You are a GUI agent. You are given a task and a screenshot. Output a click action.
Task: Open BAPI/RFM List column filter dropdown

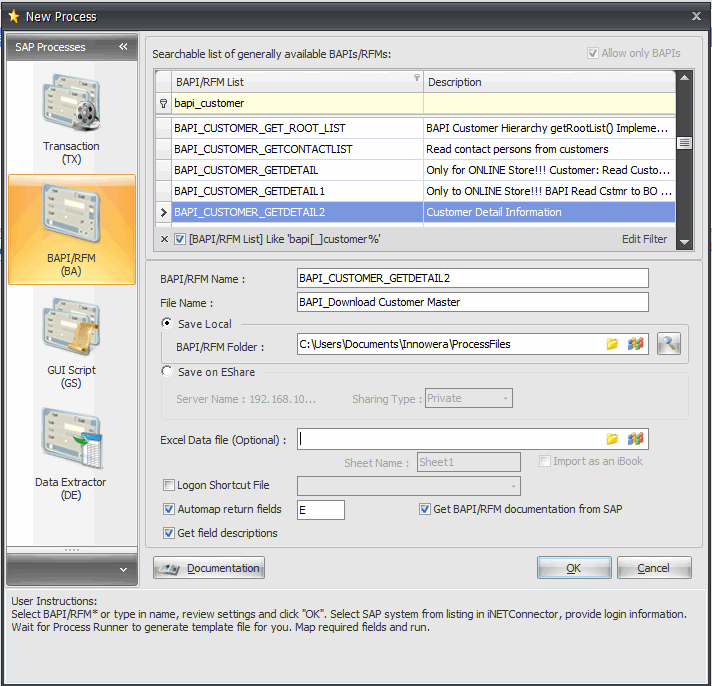coord(416,78)
